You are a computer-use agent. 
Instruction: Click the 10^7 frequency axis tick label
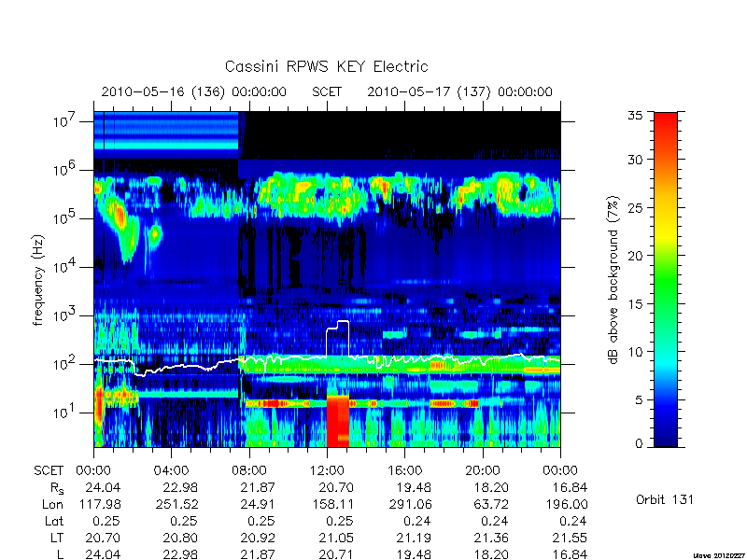(x=64, y=120)
